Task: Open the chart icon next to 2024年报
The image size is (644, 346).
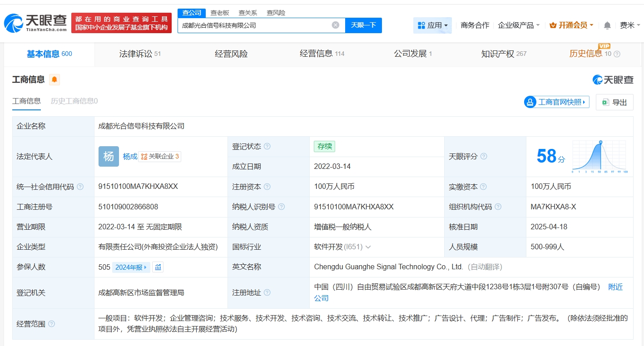Action: [158, 267]
